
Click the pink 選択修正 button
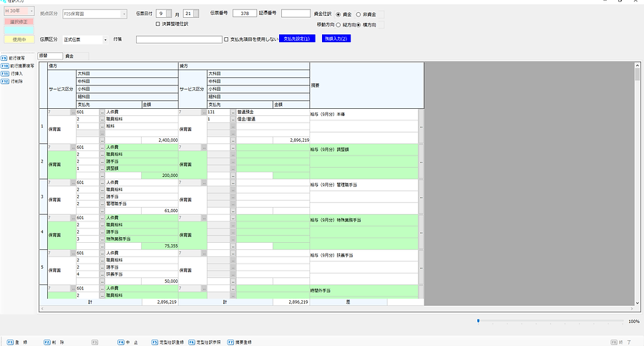tap(19, 21)
